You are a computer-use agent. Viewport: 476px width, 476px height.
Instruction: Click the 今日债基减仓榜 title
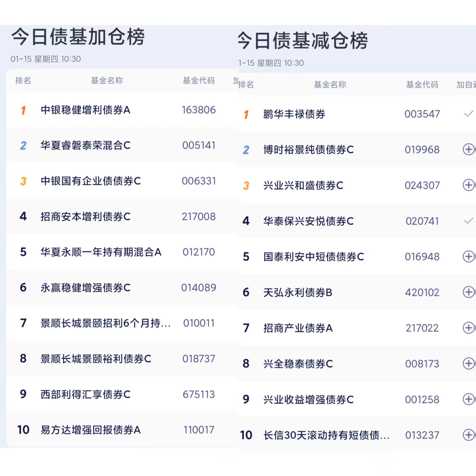[x=302, y=41]
